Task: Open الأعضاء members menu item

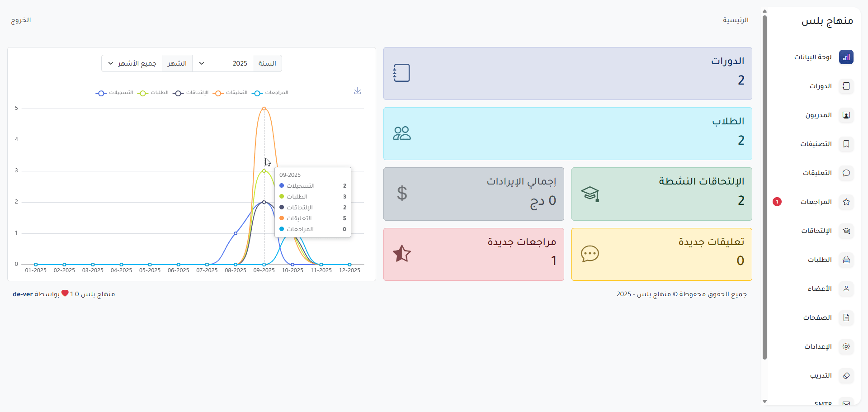Action: click(820, 289)
